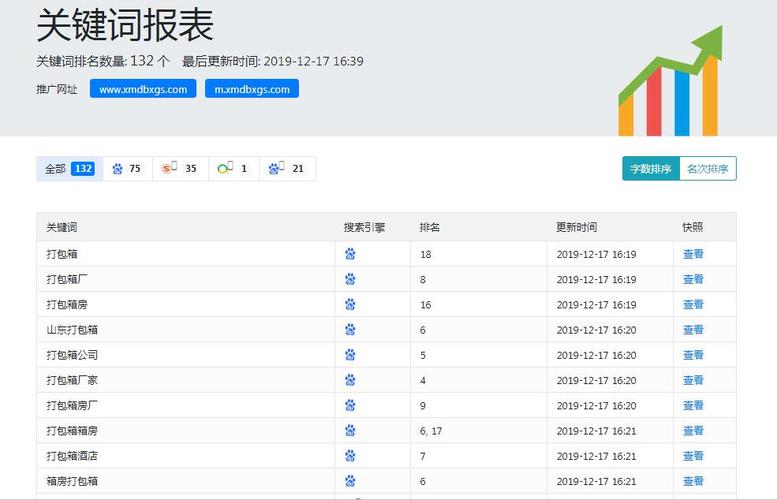Screen dimensions: 777x500
Task: Click update time of 打包箱酒店 row
Action: point(596,456)
